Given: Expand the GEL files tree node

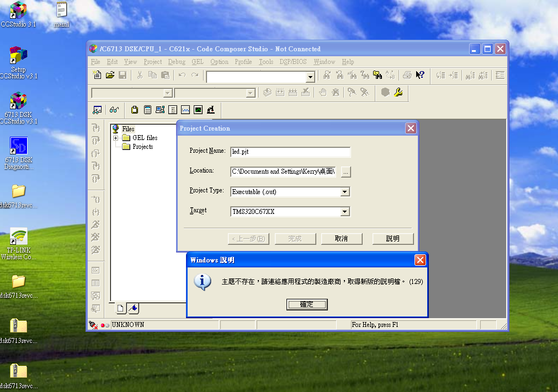Looking at the screenshot, I should (116, 138).
